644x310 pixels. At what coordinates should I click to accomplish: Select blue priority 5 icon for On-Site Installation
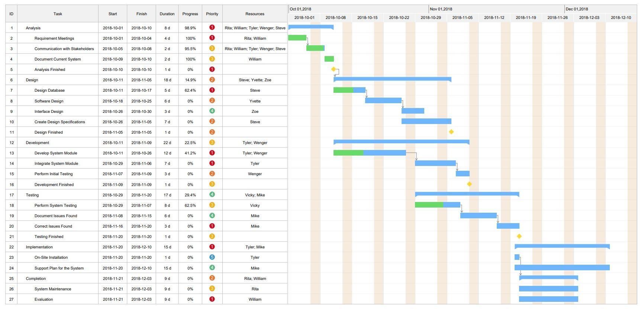pos(212,257)
